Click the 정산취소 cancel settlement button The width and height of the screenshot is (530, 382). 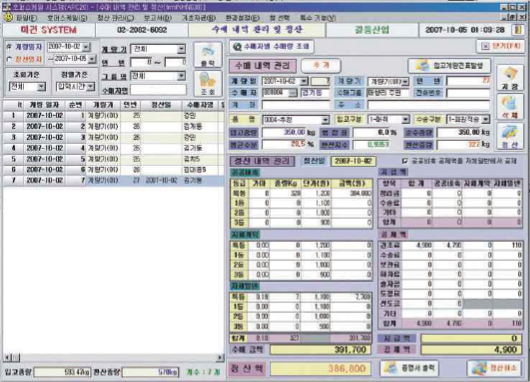(494, 368)
